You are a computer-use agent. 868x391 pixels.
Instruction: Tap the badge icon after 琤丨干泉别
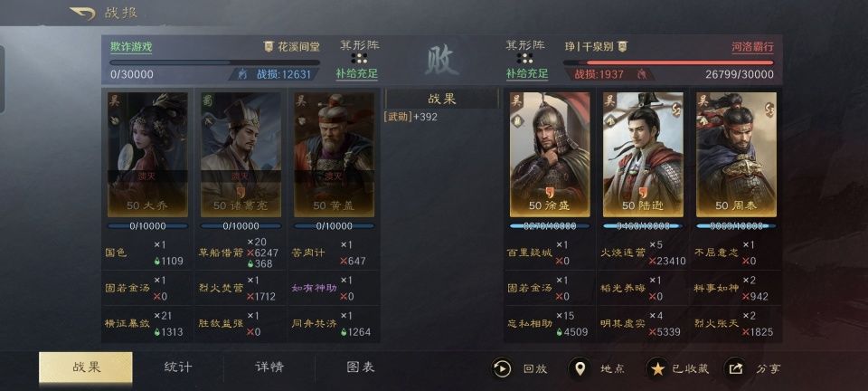tap(623, 46)
